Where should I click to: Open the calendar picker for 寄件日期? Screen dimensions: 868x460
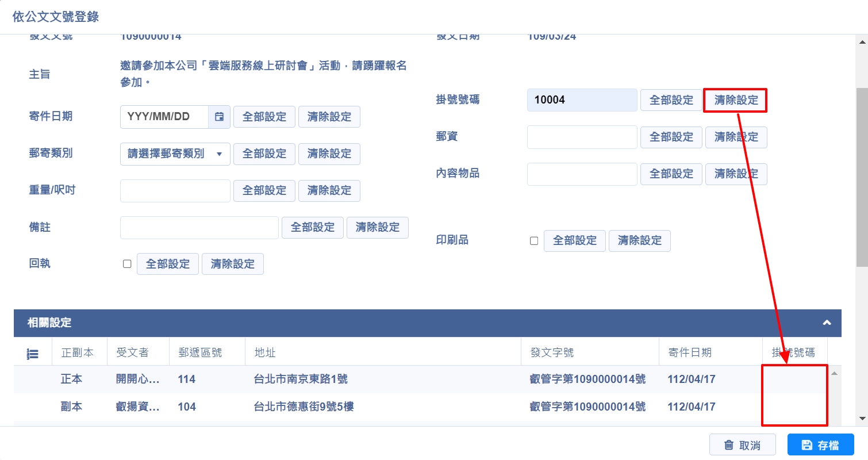pyautogui.click(x=219, y=117)
